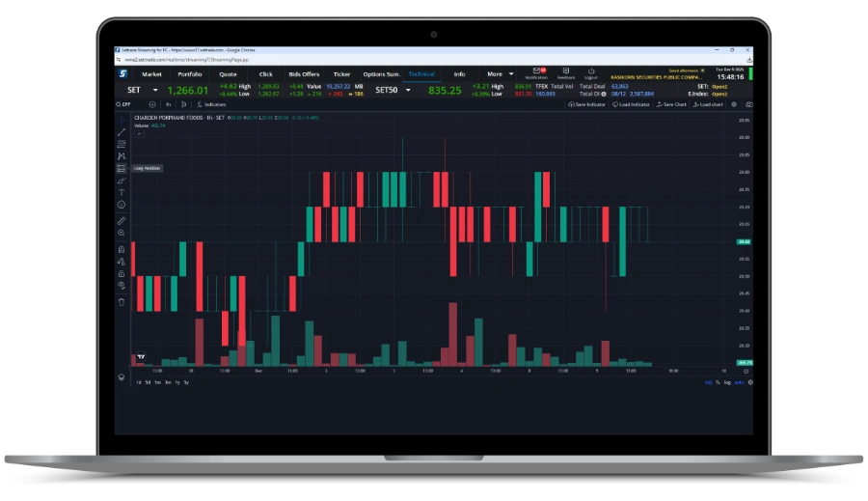868x501 pixels.
Task: Open the Bids Offers tab
Action: 304,74
